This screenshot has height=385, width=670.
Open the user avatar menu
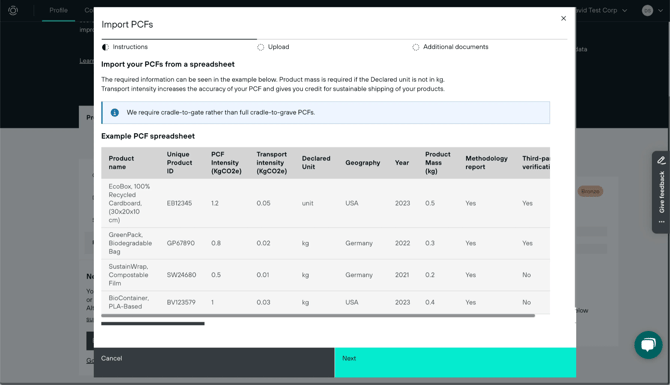(647, 10)
